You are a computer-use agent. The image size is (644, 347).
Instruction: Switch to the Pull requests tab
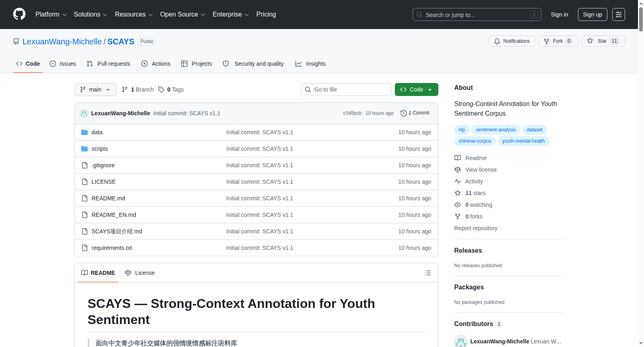pyautogui.click(x=108, y=64)
